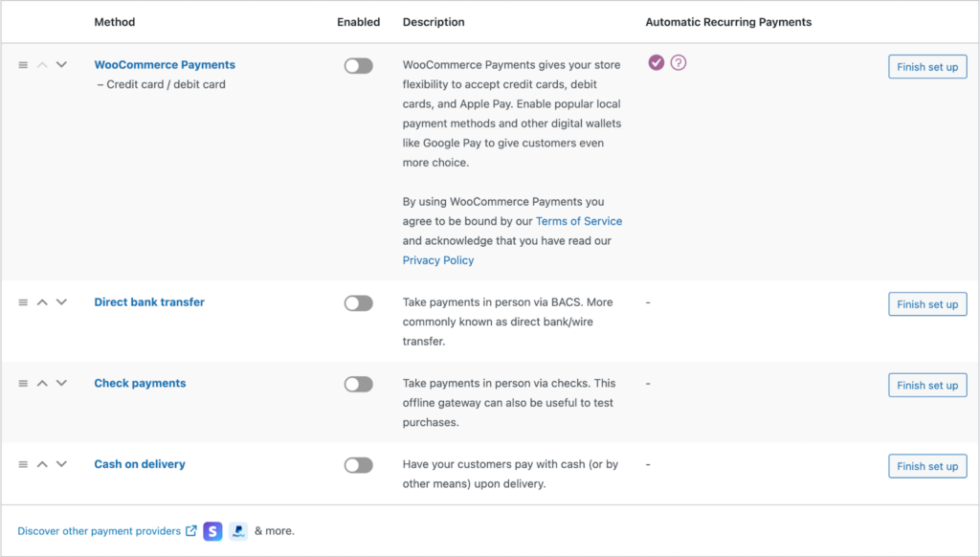
Task: Move WooCommerce Payments up in order
Action: [x=42, y=65]
